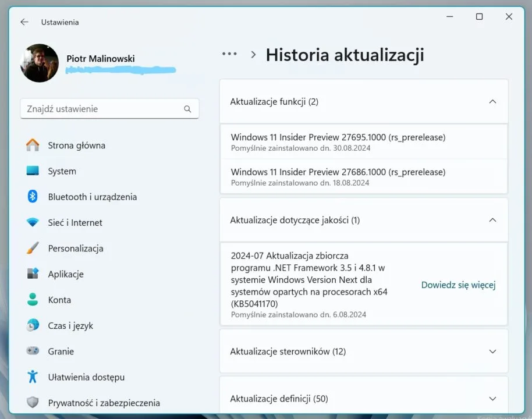
Task: Collapse Aktualizacje dotyczące jakości section
Action: (492, 220)
